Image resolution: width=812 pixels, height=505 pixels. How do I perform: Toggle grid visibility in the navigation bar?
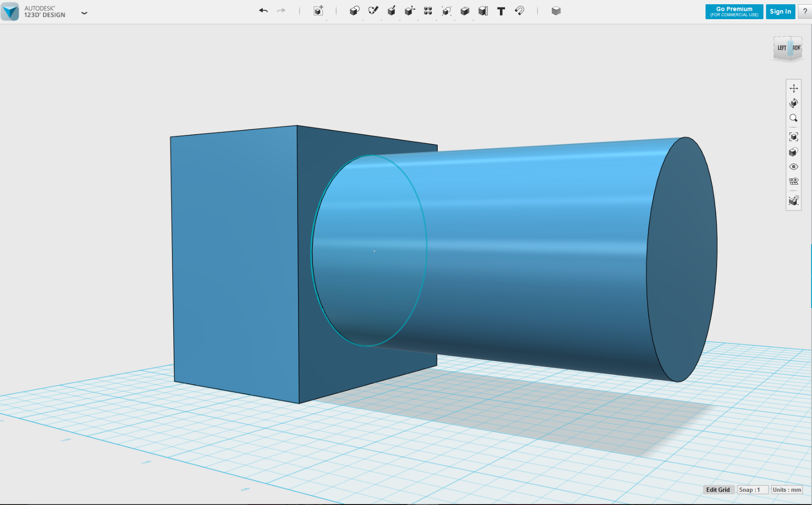pos(793,181)
